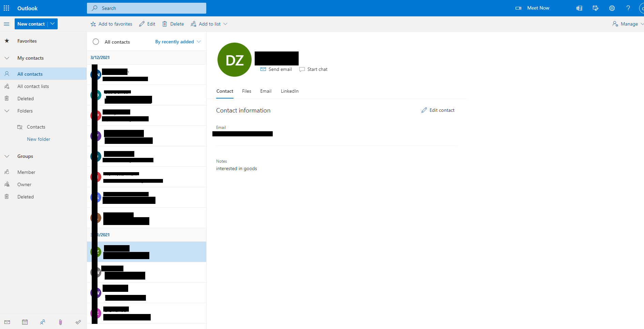Switch to People icon in bottom bar
The height and width of the screenshot is (329, 644).
click(x=43, y=322)
